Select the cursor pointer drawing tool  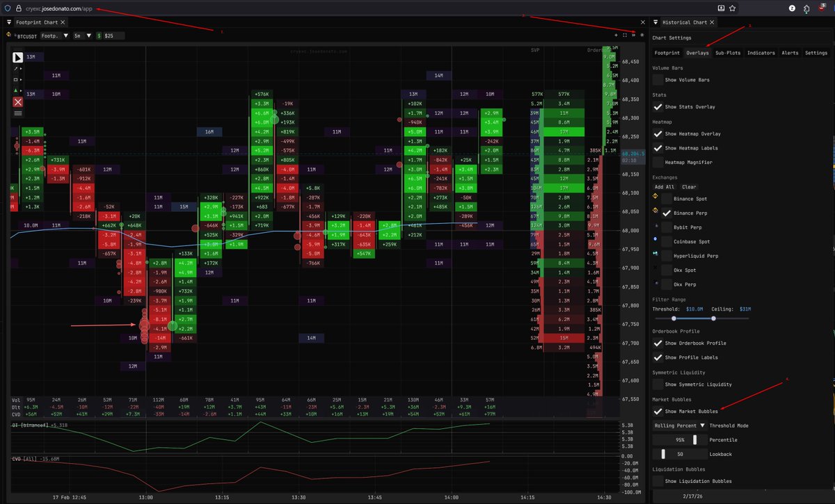(x=18, y=57)
